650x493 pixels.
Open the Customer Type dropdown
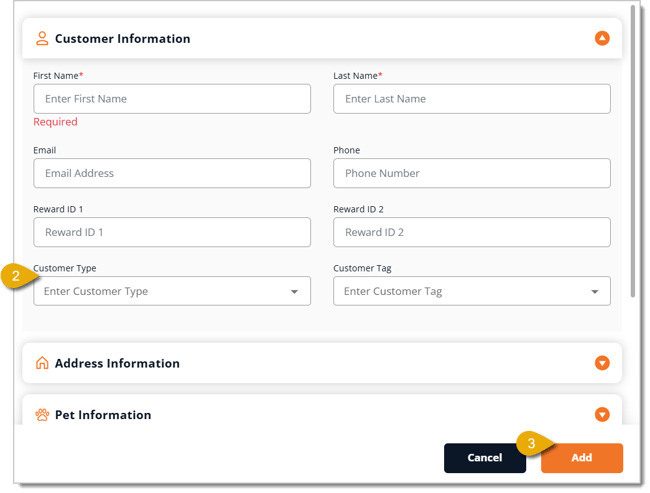(172, 291)
